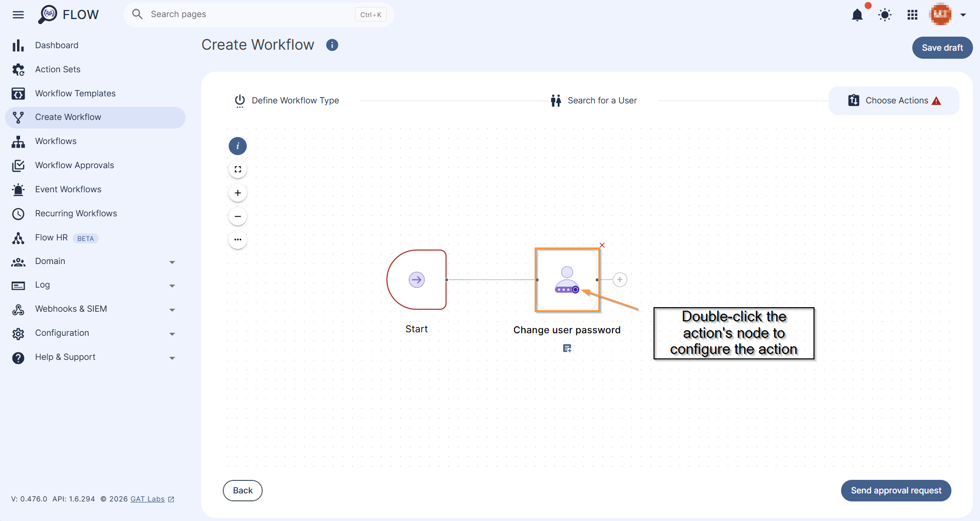
Task: Select Create Workflow in sidebar
Action: tap(95, 117)
